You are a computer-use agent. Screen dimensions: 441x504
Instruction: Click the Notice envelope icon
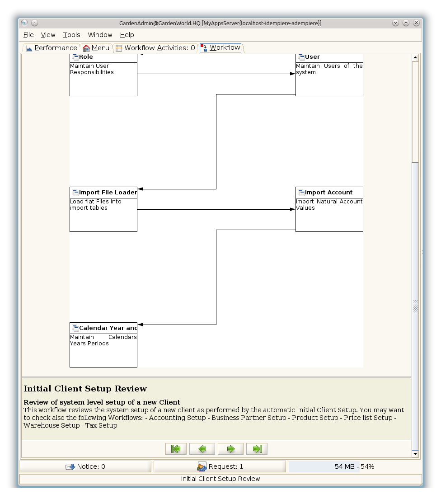pyautogui.click(x=70, y=467)
